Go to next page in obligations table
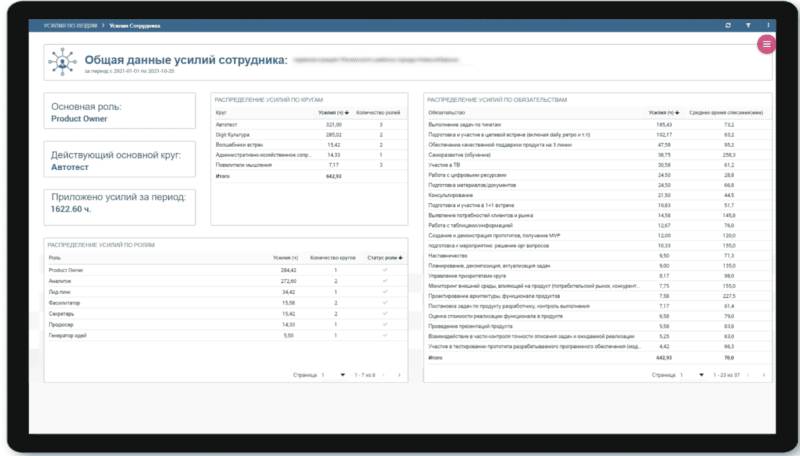This screenshot has width=800, height=456. (x=762, y=375)
